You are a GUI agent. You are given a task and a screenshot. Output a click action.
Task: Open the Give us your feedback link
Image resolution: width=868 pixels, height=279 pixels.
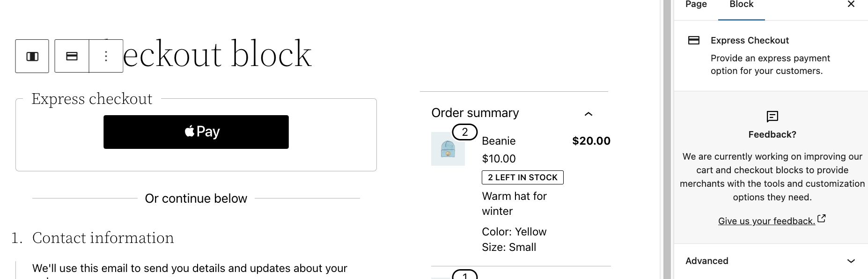(x=766, y=220)
